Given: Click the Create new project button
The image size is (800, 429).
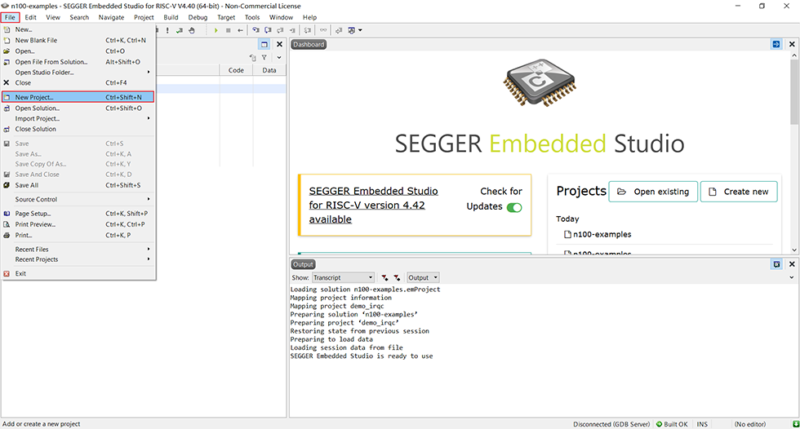Looking at the screenshot, I should tap(738, 191).
